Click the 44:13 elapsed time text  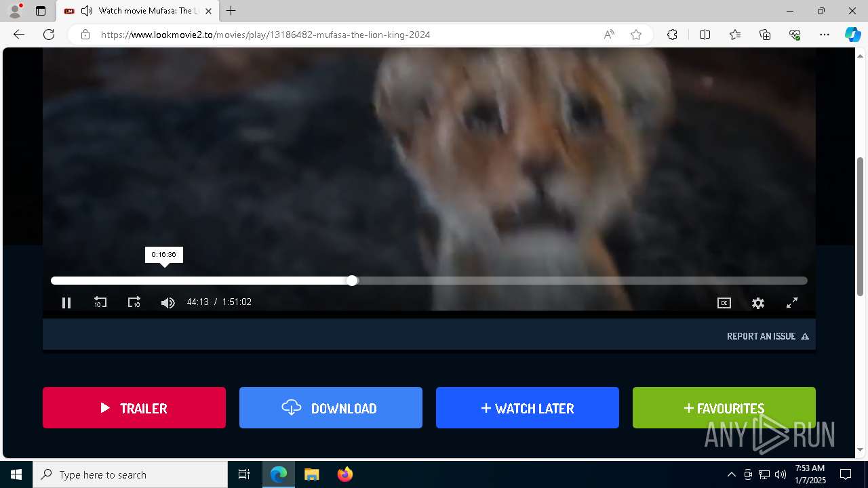pyautogui.click(x=198, y=302)
